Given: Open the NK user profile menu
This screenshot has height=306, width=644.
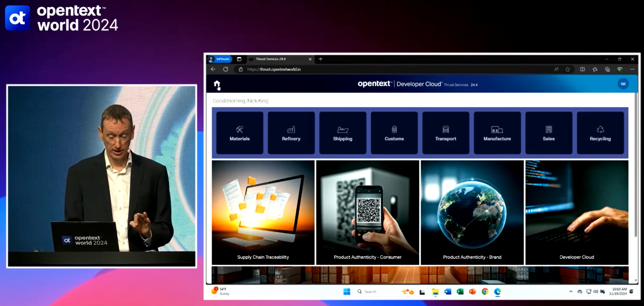Looking at the screenshot, I should (623, 84).
